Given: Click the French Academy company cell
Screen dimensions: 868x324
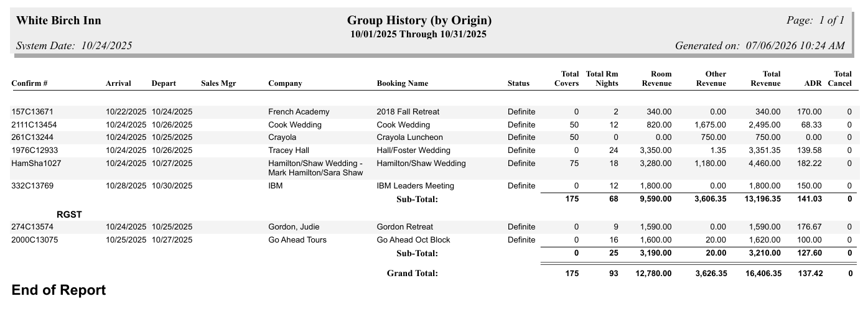Looking at the screenshot, I should tap(299, 112).
